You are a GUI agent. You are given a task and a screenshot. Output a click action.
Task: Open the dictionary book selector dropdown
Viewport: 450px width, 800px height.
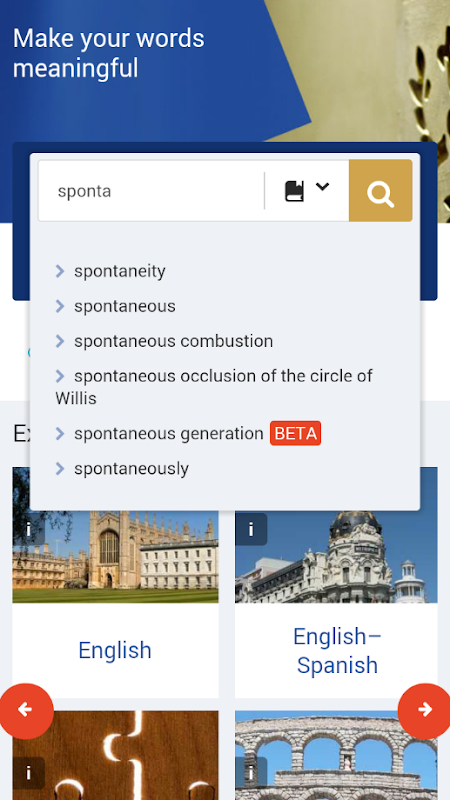[307, 190]
